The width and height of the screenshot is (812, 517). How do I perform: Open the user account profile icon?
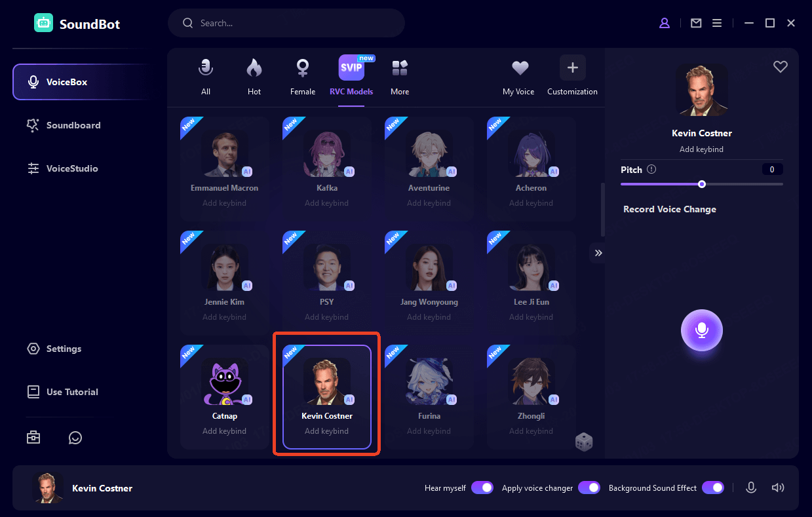[x=665, y=23]
